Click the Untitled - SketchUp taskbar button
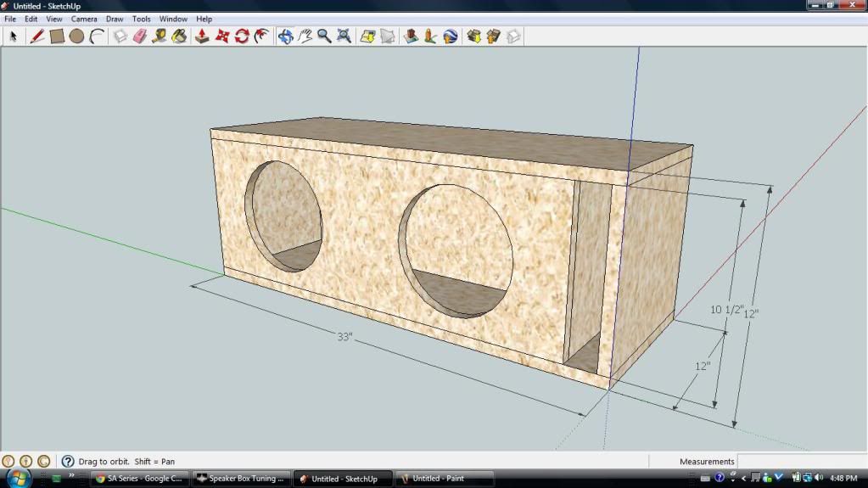The image size is (868, 488). pyautogui.click(x=342, y=479)
